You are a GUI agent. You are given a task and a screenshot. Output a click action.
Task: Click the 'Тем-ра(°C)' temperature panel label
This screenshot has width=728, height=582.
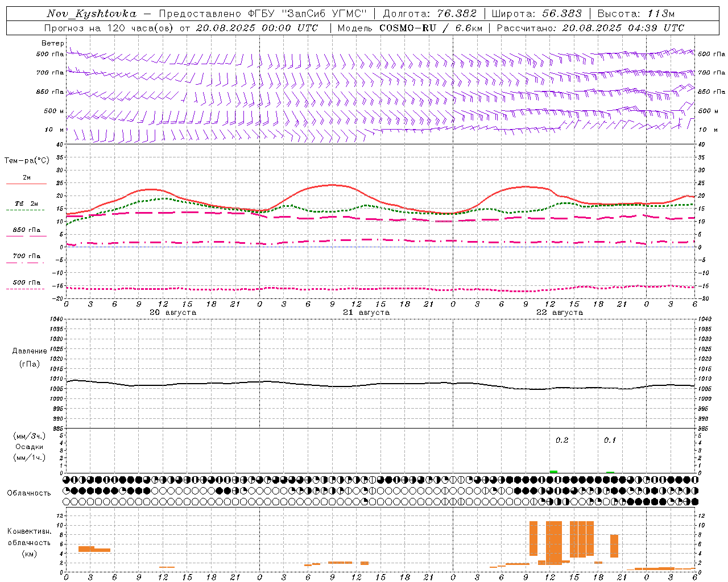pos(27,161)
